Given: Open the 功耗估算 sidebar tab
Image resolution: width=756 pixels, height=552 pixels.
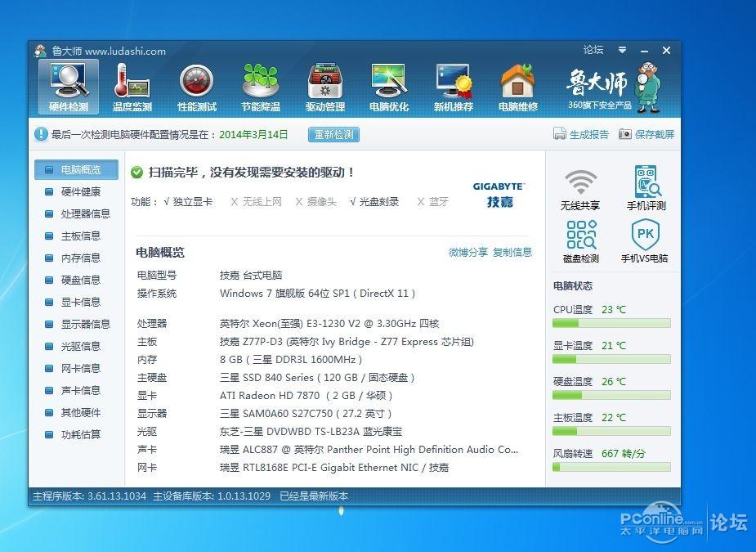Looking at the screenshot, I should pyautogui.click(x=76, y=435).
